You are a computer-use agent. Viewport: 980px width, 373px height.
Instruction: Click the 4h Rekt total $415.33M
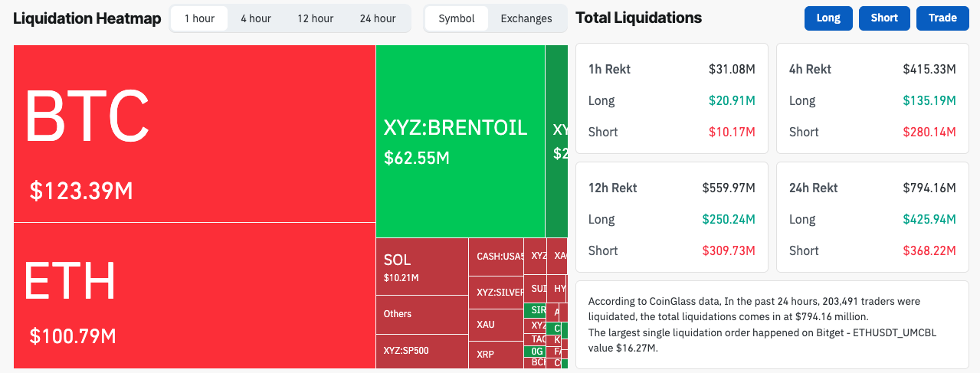click(x=929, y=69)
